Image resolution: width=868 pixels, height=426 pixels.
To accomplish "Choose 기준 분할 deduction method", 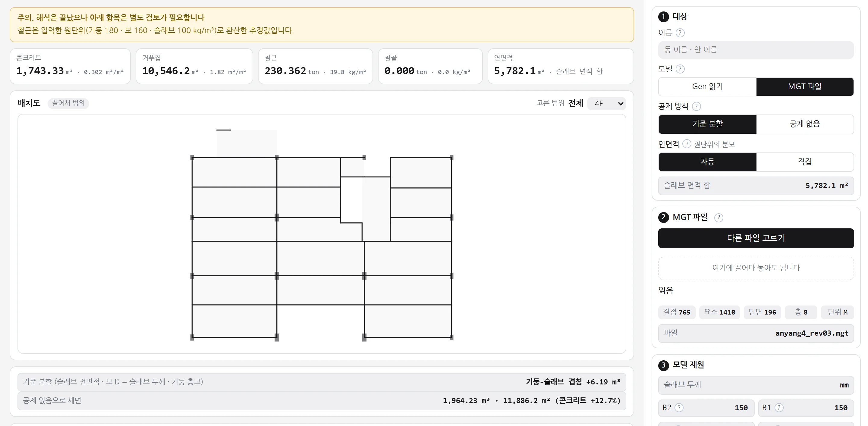I will tap(707, 124).
